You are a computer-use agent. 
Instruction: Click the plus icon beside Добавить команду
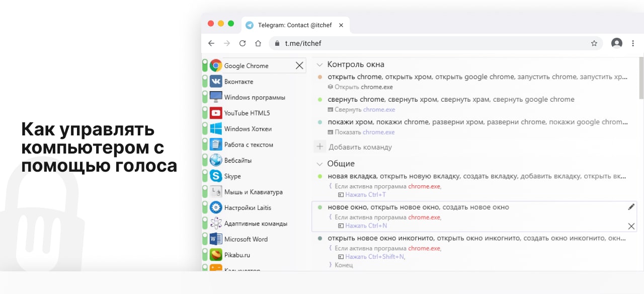pos(319,147)
